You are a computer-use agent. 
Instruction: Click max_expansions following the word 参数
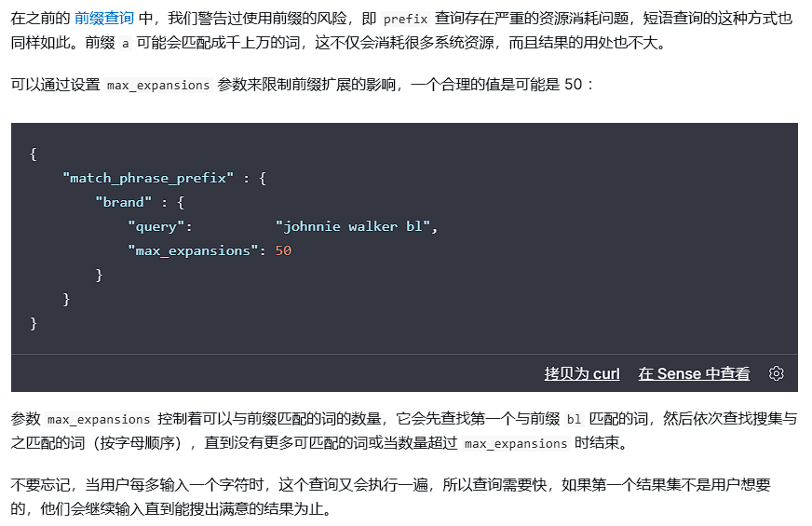click(99, 419)
